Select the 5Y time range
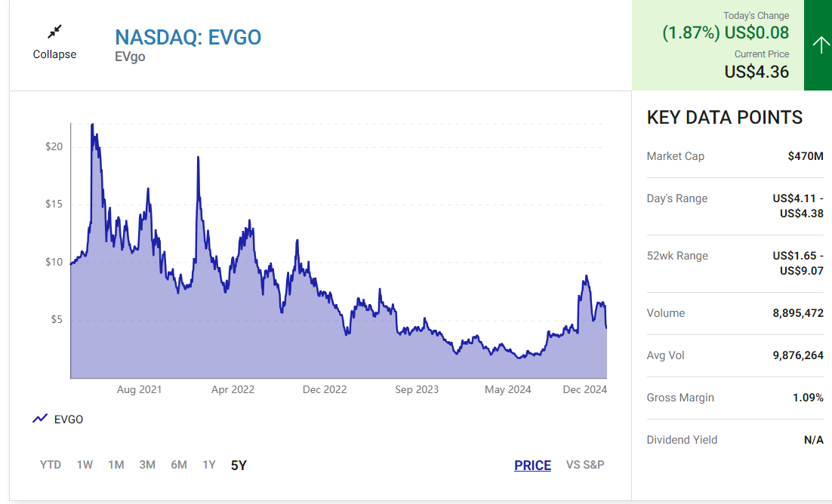The width and height of the screenshot is (832, 504). [x=239, y=466]
